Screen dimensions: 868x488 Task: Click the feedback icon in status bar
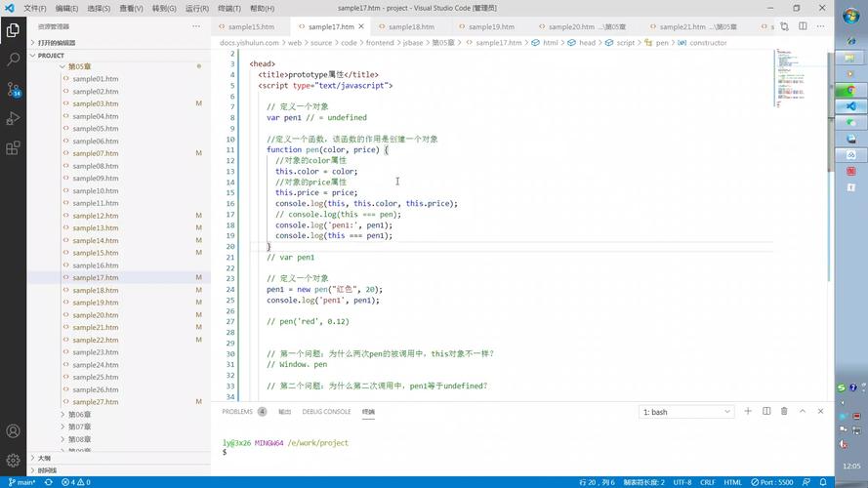click(x=806, y=482)
